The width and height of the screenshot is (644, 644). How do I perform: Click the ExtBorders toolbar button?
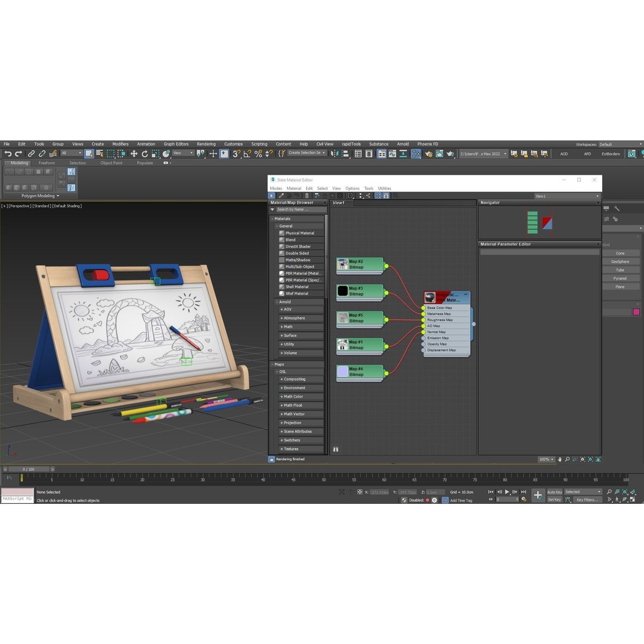coord(611,154)
